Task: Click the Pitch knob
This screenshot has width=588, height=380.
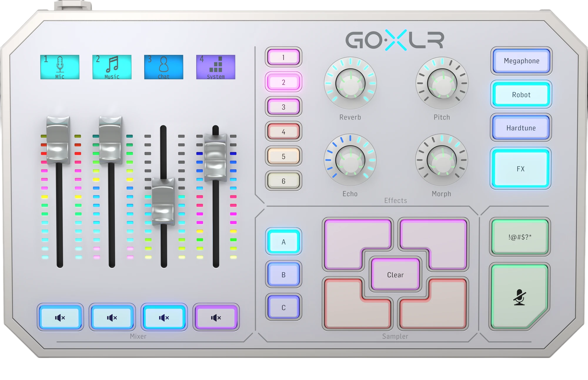Action: (x=442, y=84)
